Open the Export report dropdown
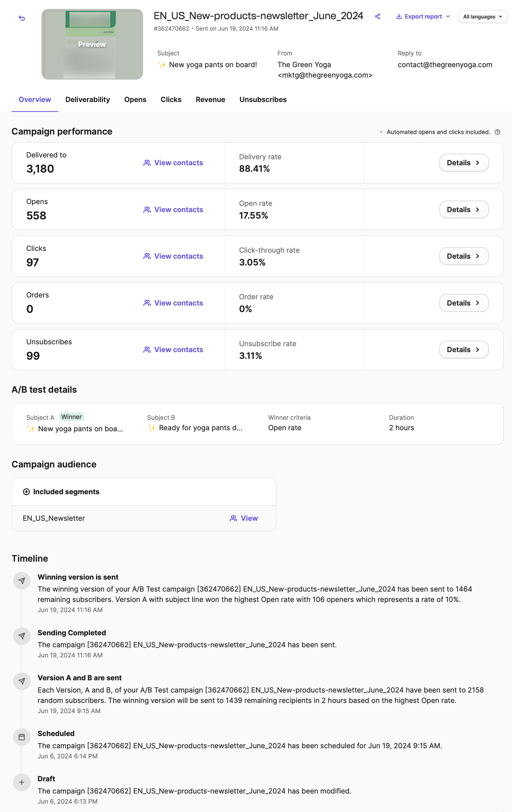The width and height of the screenshot is (512, 812). click(423, 16)
